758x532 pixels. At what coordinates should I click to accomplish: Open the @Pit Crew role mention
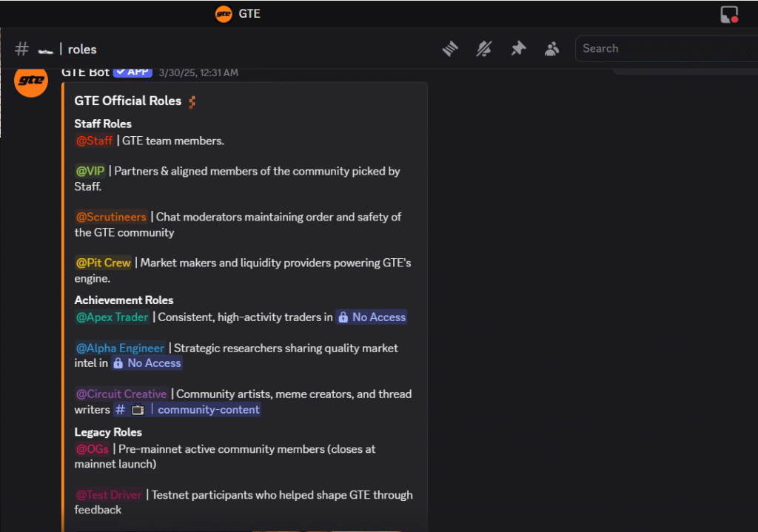point(103,263)
